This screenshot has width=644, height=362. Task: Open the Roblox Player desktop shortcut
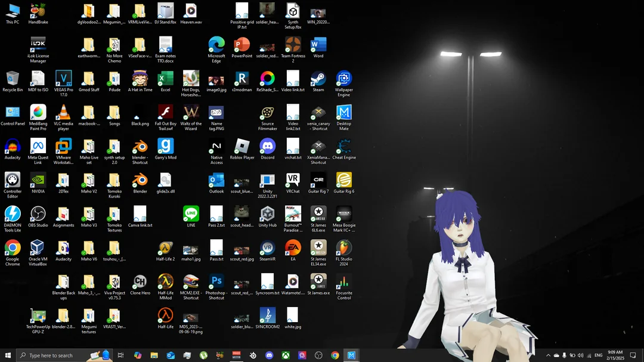[242, 148]
